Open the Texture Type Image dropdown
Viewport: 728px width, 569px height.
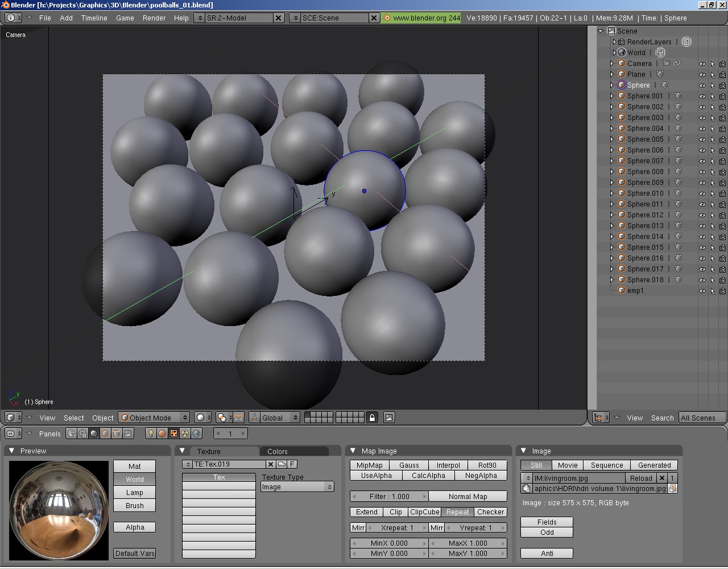click(297, 487)
